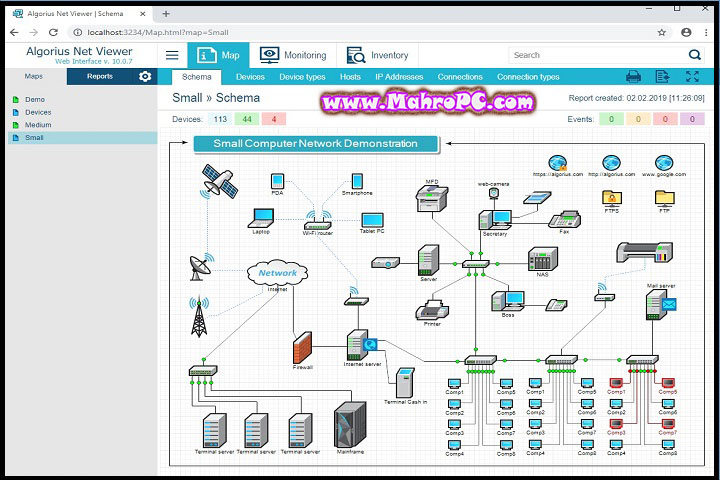This screenshot has height=480, width=720.
Task: Select the satellite dish antenna icon
Action: pyautogui.click(x=200, y=267)
